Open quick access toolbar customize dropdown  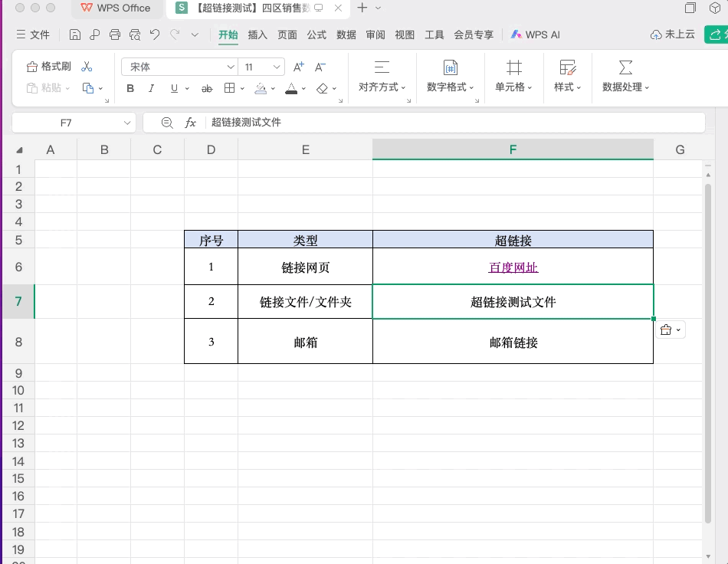coord(195,34)
